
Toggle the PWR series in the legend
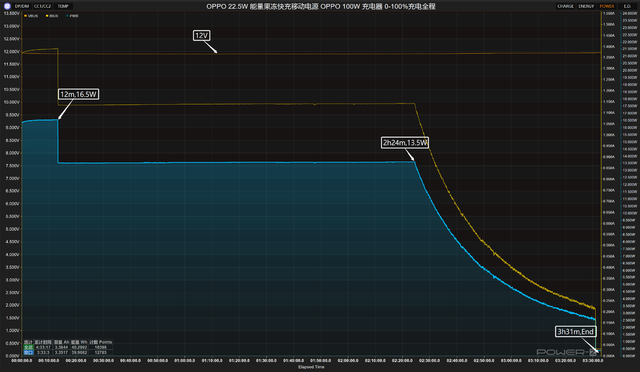coord(72,16)
